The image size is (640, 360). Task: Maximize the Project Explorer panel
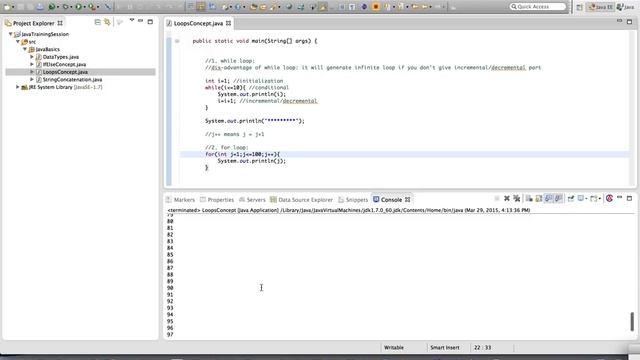point(150,22)
